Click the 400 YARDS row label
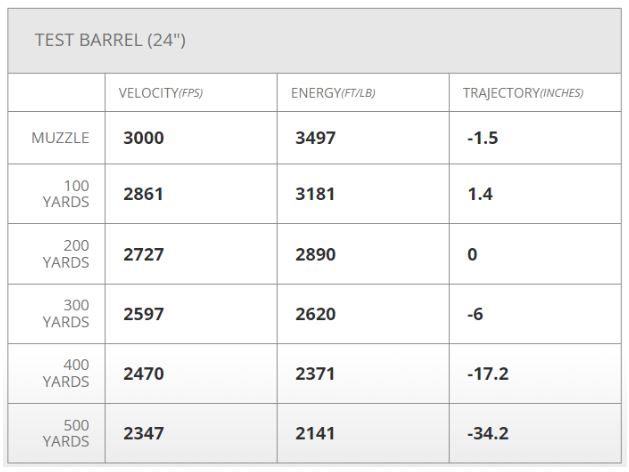The width and height of the screenshot is (629, 472). pos(68,374)
